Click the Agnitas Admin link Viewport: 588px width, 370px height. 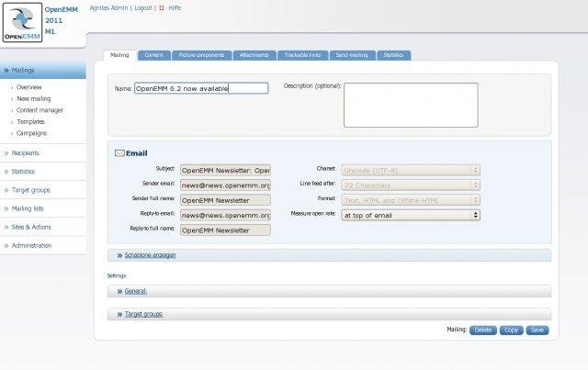108,8
